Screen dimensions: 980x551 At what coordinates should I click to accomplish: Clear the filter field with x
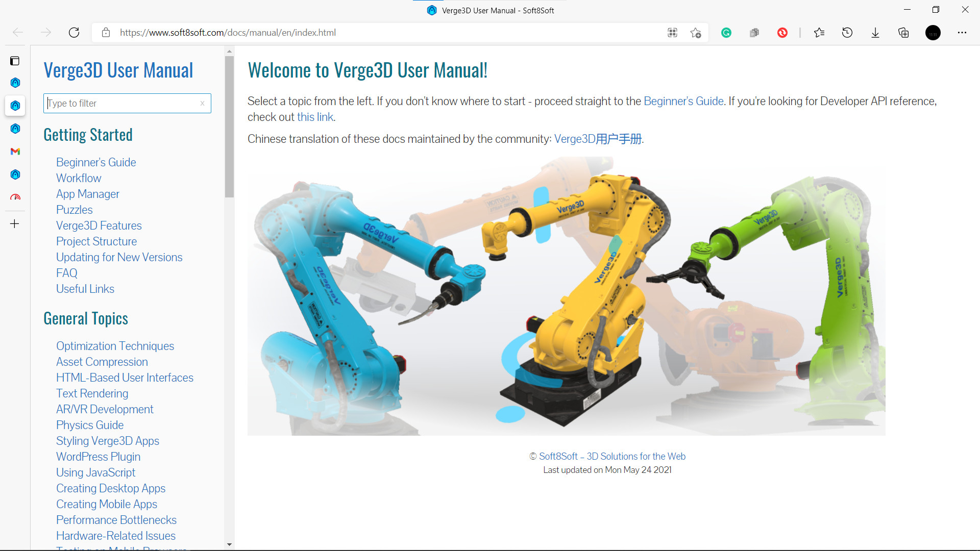(x=203, y=103)
